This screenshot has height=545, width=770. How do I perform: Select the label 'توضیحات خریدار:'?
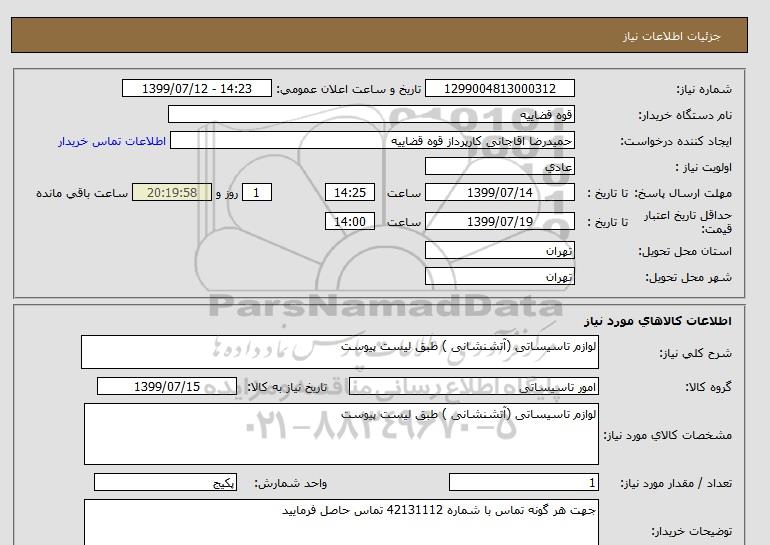point(691,531)
